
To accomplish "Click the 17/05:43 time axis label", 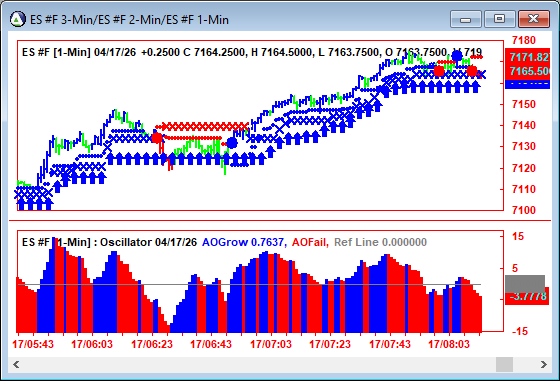I will (33, 344).
